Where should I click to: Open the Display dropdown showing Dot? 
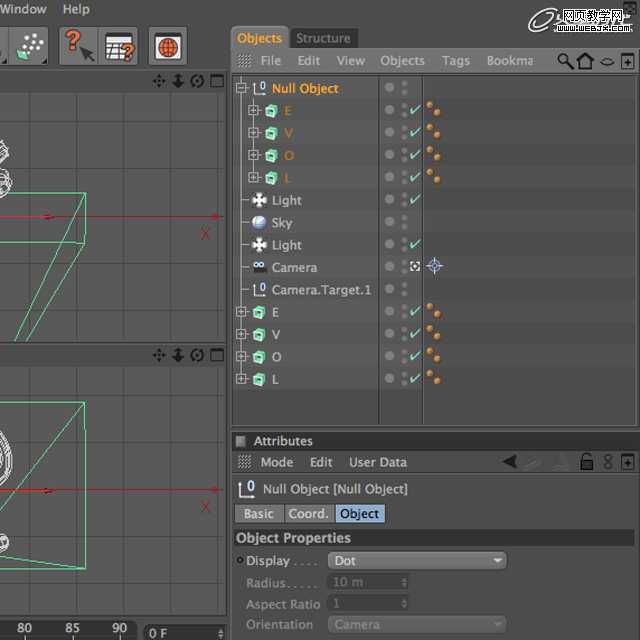418,561
